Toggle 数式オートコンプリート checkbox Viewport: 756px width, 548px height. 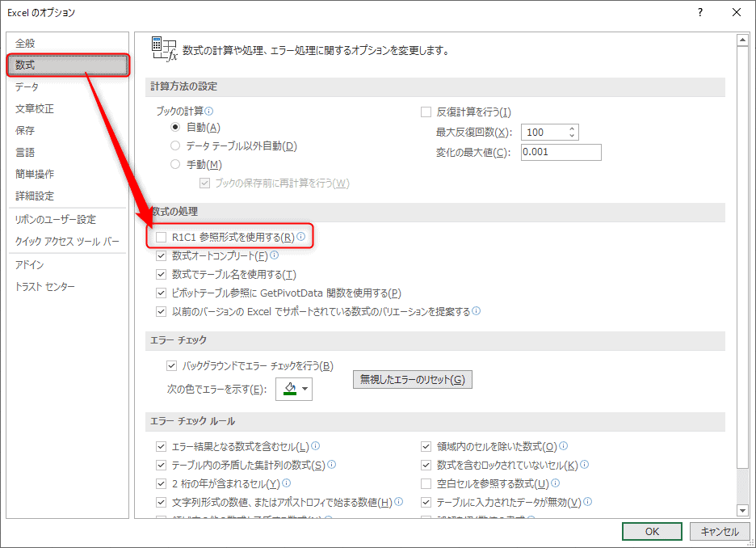click(x=161, y=255)
